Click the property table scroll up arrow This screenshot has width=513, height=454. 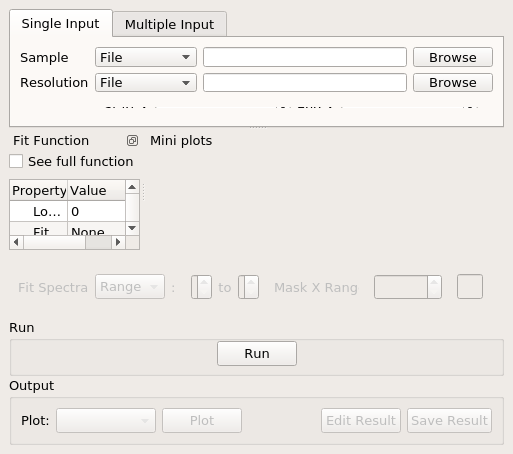[x=132, y=187]
